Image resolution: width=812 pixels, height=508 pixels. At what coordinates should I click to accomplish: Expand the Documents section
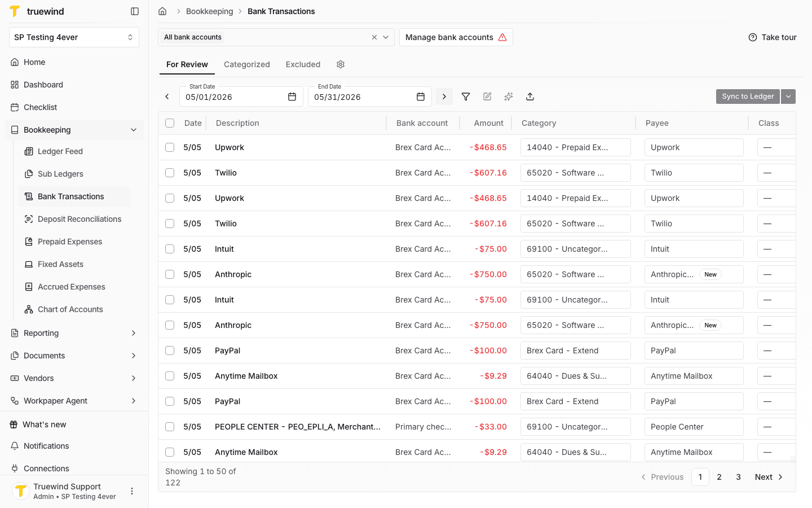(134, 356)
